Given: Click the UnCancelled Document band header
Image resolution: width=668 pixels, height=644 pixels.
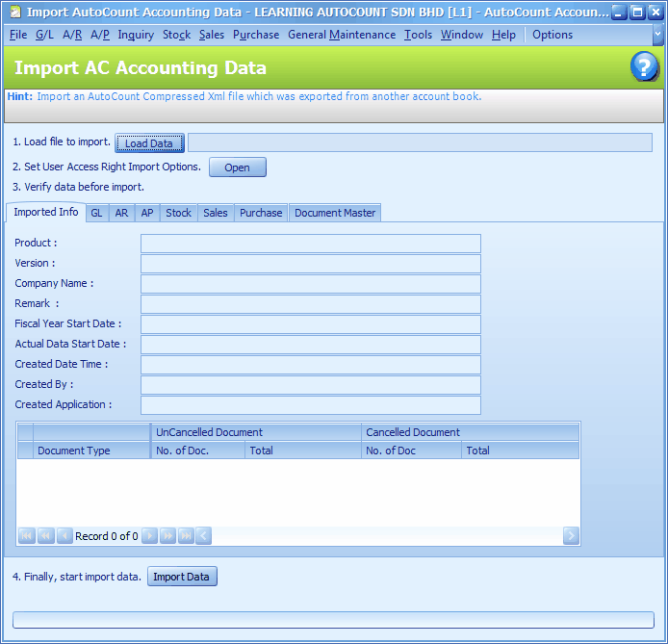Looking at the screenshot, I should [x=256, y=432].
